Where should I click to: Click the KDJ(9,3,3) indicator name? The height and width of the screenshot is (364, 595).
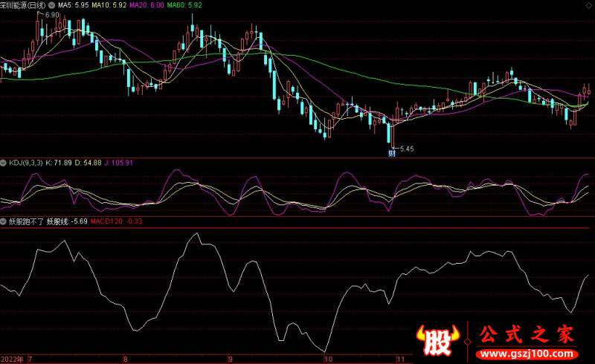pyautogui.click(x=27, y=162)
